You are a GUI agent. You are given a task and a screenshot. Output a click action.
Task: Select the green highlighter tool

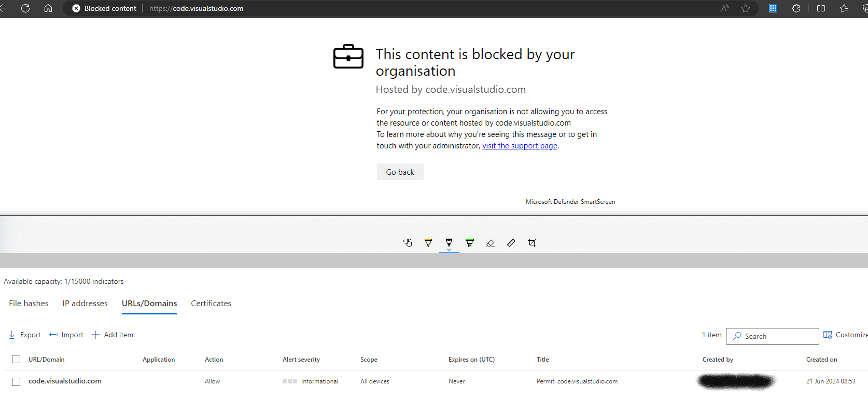pyautogui.click(x=470, y=243)
